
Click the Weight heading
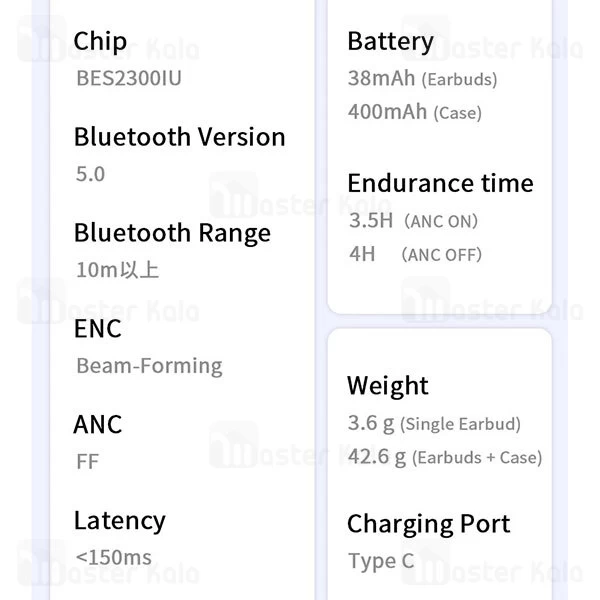[x=387, y=386]
